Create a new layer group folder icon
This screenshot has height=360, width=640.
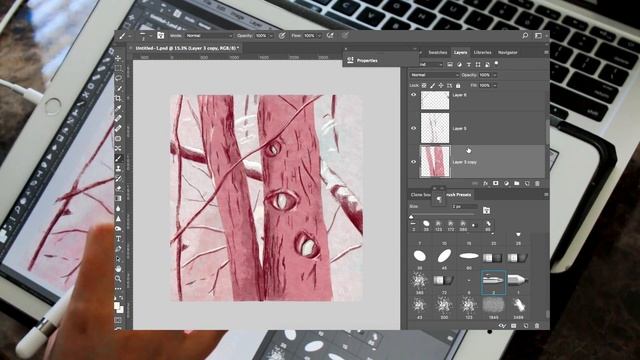point(516,184)
